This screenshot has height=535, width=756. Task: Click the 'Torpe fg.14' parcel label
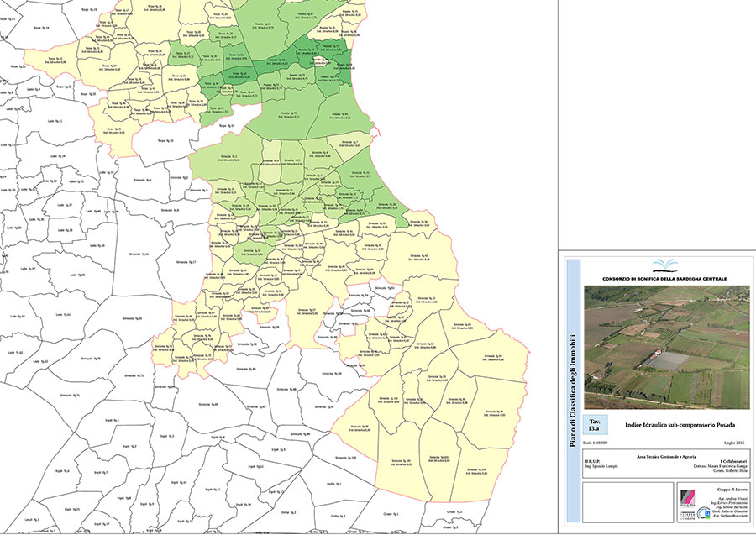click(x=41, y=28)
